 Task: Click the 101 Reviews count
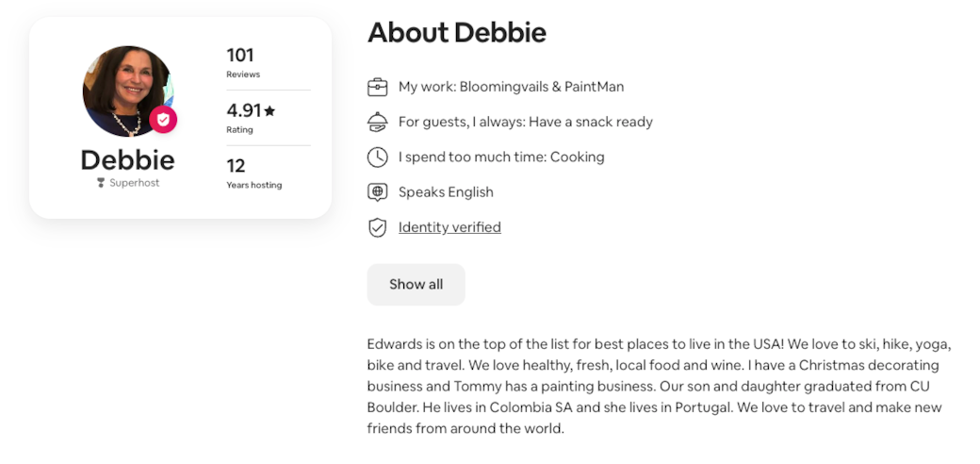pos(241,56)
